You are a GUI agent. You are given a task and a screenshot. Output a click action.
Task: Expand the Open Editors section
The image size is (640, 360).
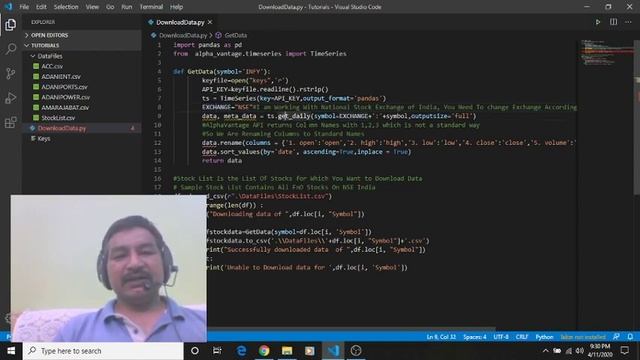tap(82, 35)
